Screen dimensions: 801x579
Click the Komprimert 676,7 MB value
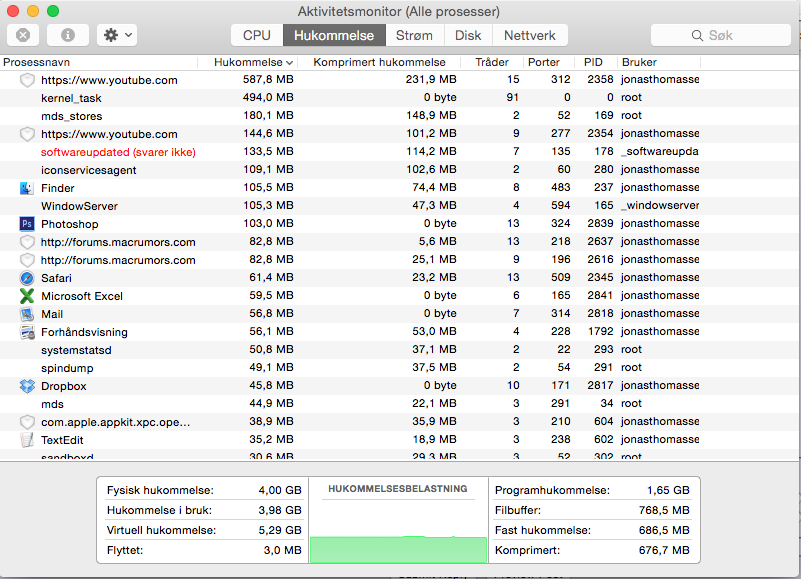click(664, 550)
